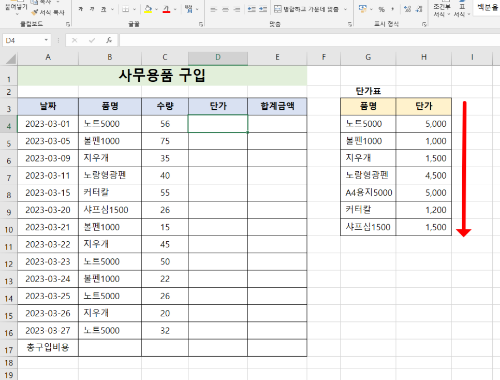Expand the underline style dropdown arrow
Viewport: 500px width, 380px height.
point(112,9)
